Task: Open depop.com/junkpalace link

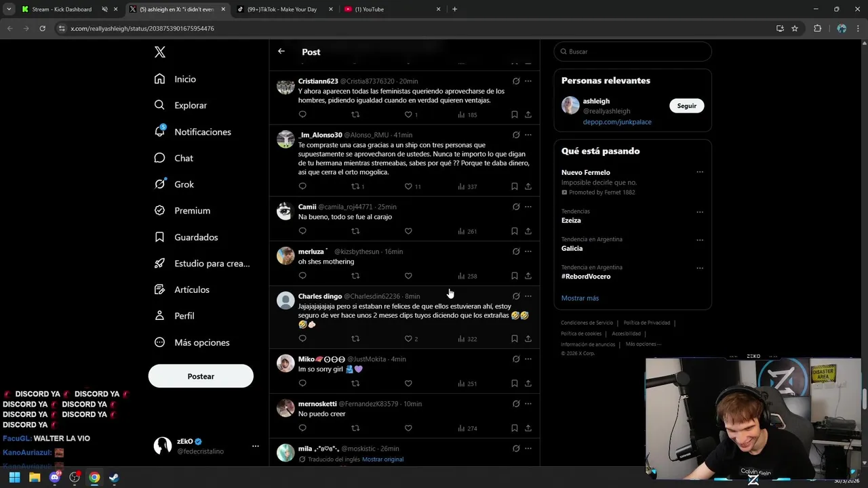Action: point(617,122)
